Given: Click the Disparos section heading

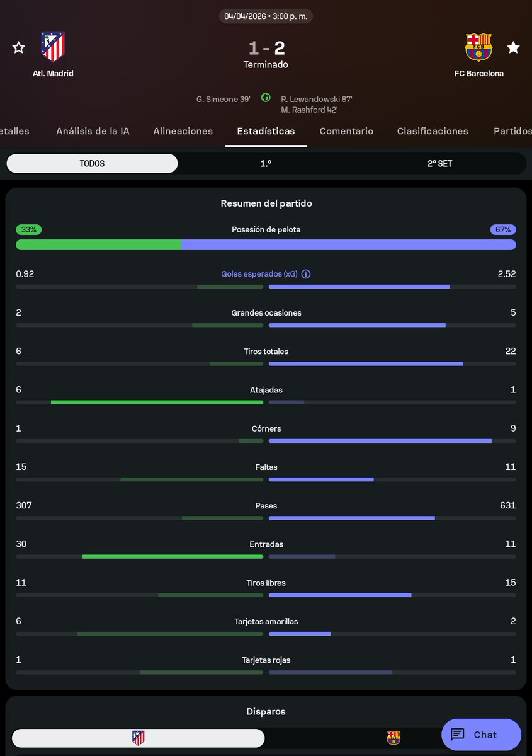Looking at the screenshot, I should coord(266,711).
